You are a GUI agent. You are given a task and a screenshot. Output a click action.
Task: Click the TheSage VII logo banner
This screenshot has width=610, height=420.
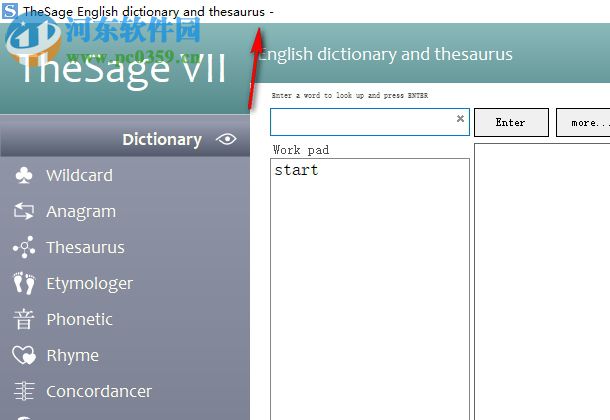click(124, 69)
